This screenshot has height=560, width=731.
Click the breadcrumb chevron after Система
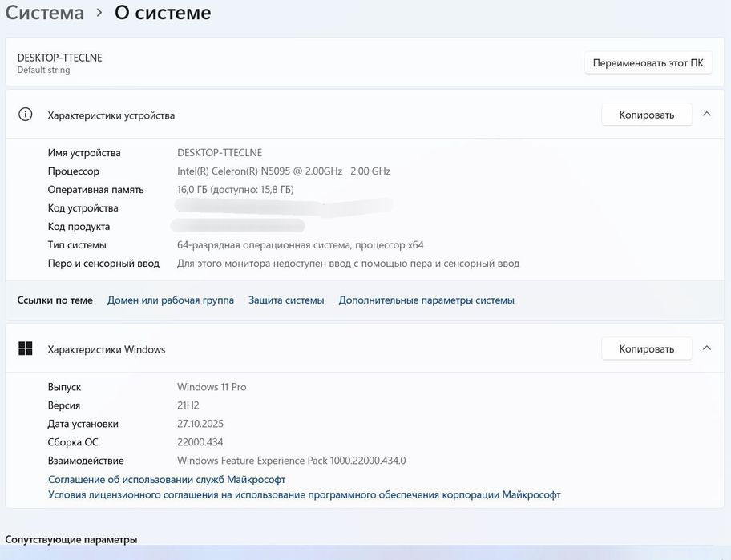coord(99,13)
